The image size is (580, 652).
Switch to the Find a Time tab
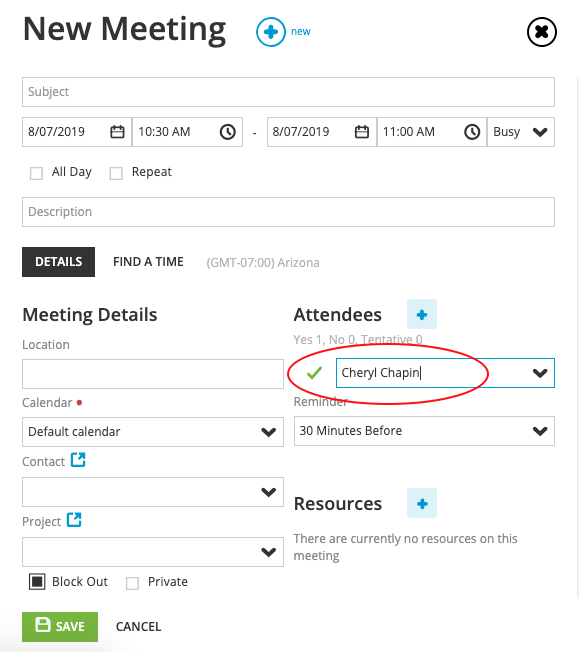(148, 262)
